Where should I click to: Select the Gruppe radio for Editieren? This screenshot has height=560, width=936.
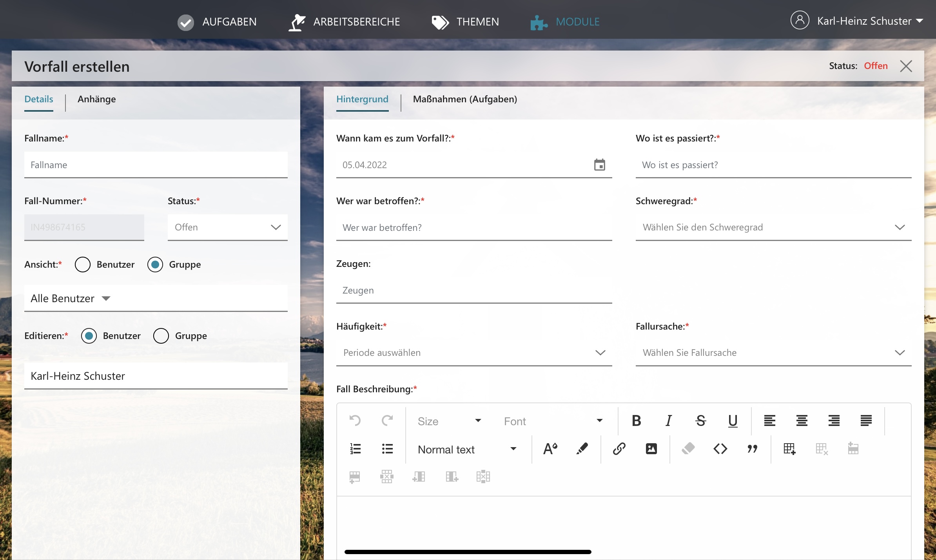161,336
